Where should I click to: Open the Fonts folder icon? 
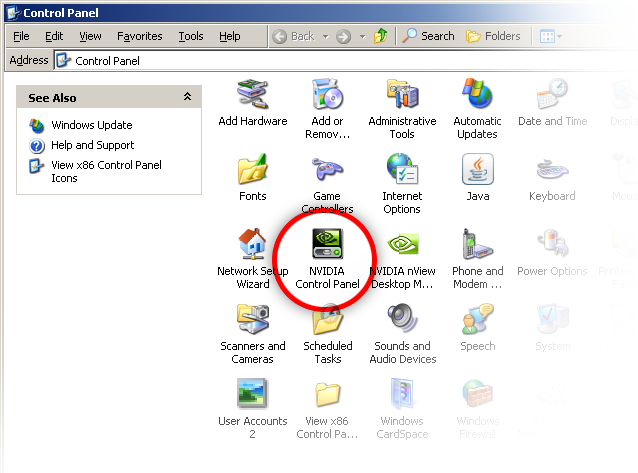(x=253, y=169)
